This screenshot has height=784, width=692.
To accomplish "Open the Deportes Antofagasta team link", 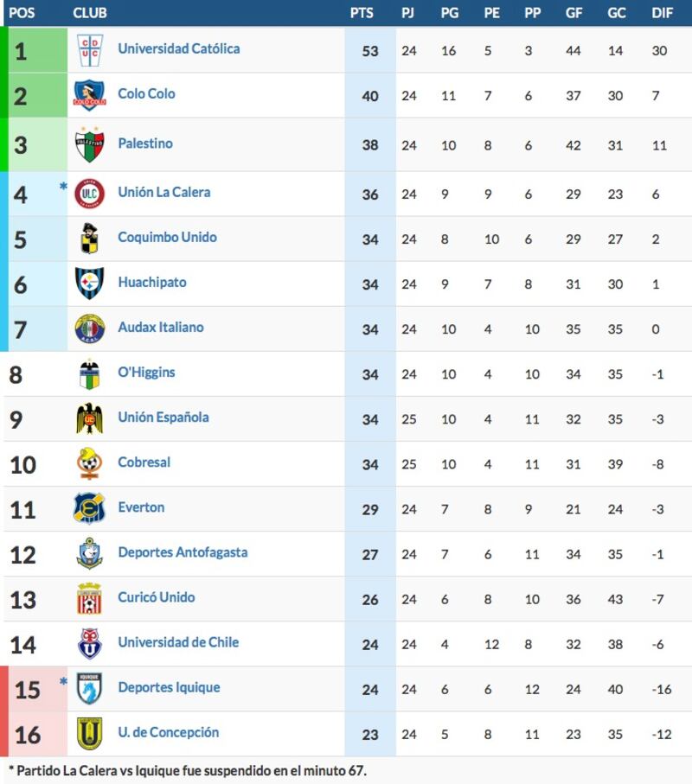I will [x=183, y=552].
